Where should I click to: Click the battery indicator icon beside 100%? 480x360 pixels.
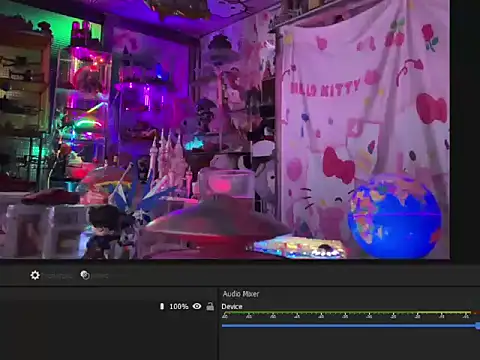pyautogui.click(x=162, y=306)
